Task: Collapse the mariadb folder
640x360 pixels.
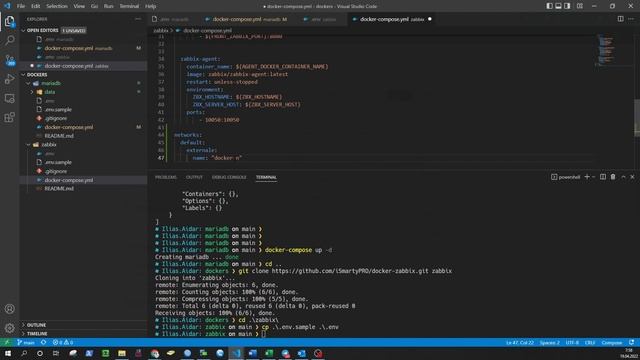Action: tap(28, 83)
